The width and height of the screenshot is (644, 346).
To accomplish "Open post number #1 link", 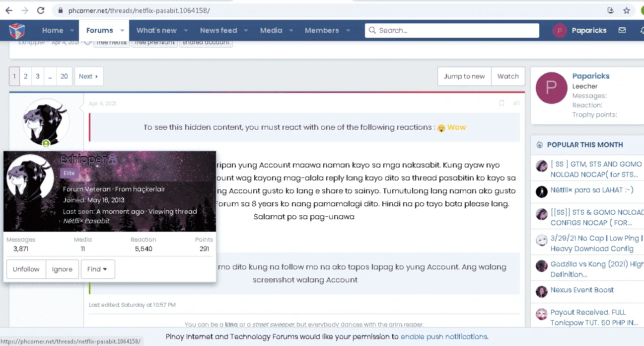I will pyautogui.click(x=516, y=103).
